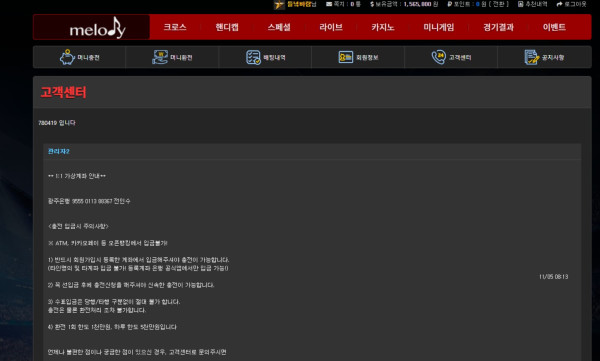
Task: Open the 핸디캡 menu
Action: [227, 27]
